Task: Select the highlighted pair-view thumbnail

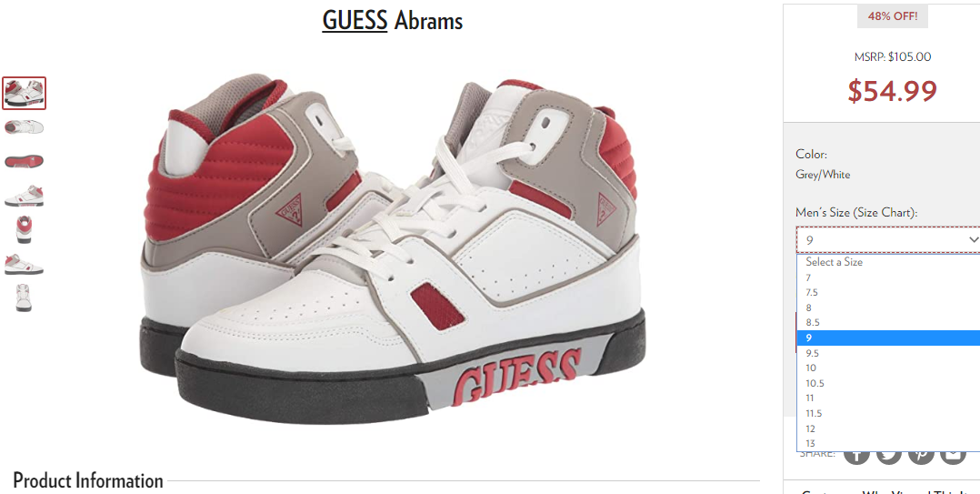Action: [x=24, y=93]
